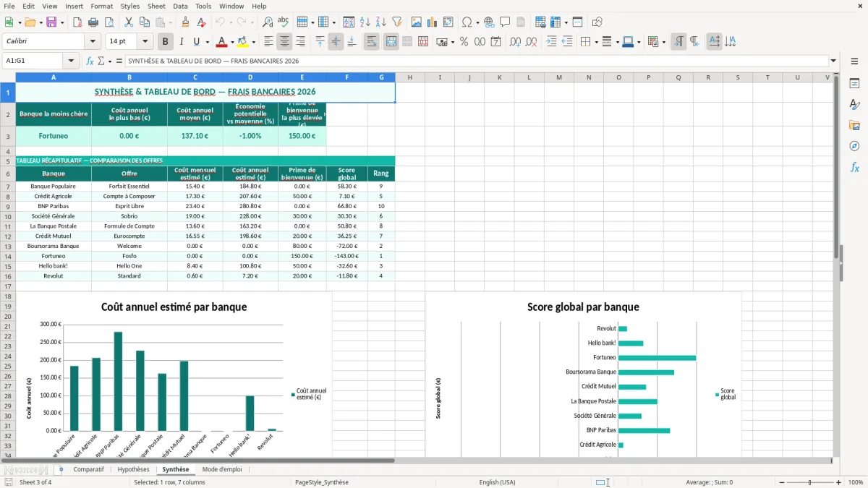Open the Data menu
Image resolution: width=868 pixels, height=488 pixels.
(x=180, y=6)
